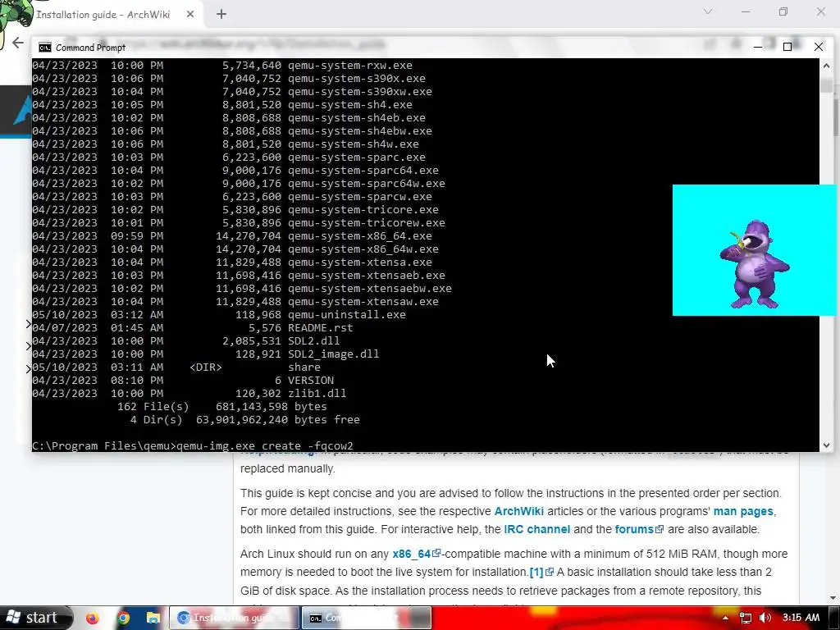Viewport: 840px width, 630px height.
Task: Click the qemu-system-xtensa.exe listing line
Action: pos(232,262)
